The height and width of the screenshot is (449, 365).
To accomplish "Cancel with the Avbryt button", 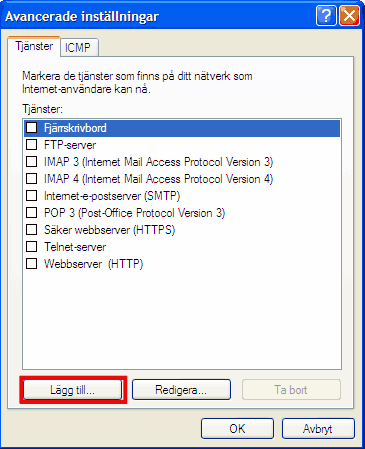I will click(x=318, y=429).
